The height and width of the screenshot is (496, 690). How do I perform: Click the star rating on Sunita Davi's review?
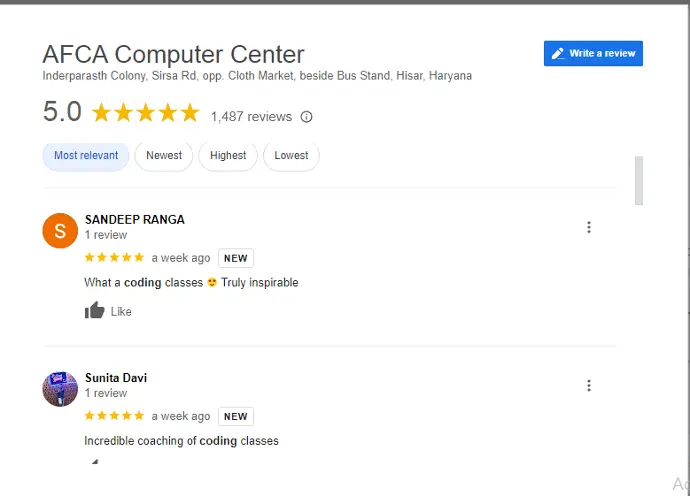pos(114,416)
